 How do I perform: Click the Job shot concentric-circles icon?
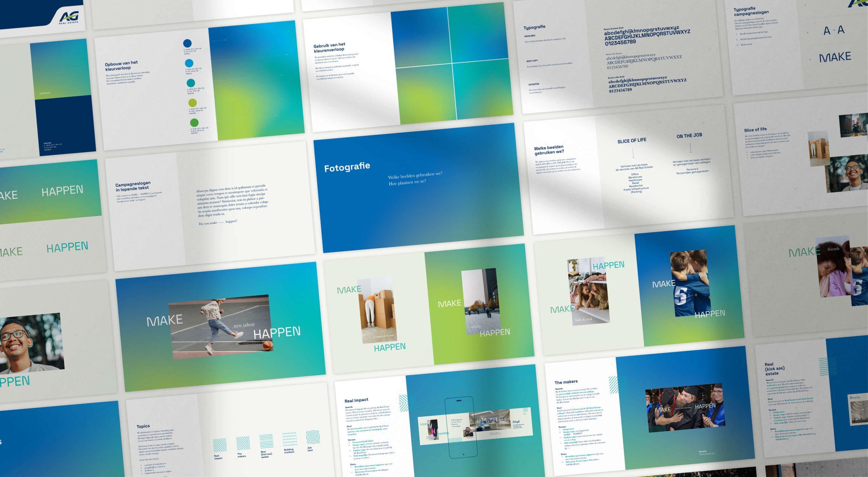point(313,438)
